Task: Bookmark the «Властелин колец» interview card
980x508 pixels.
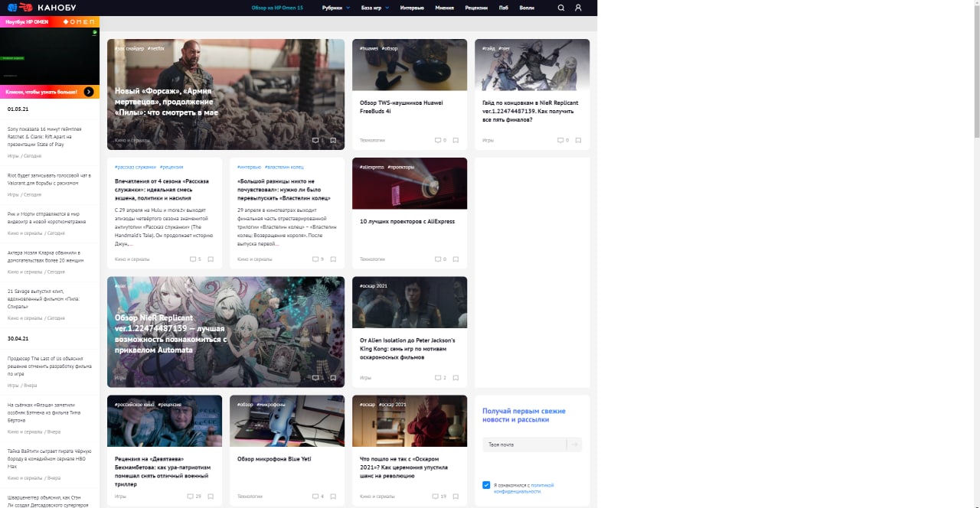Action: [x=333, y=259]
